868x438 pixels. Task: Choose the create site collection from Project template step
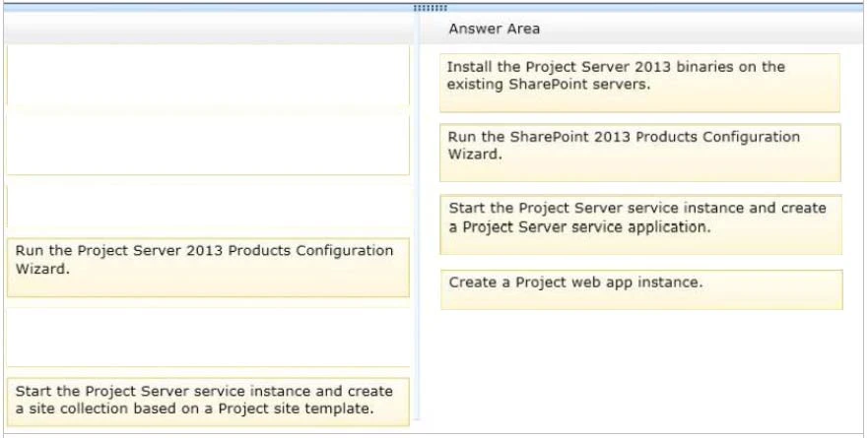(x=207, y=400)
